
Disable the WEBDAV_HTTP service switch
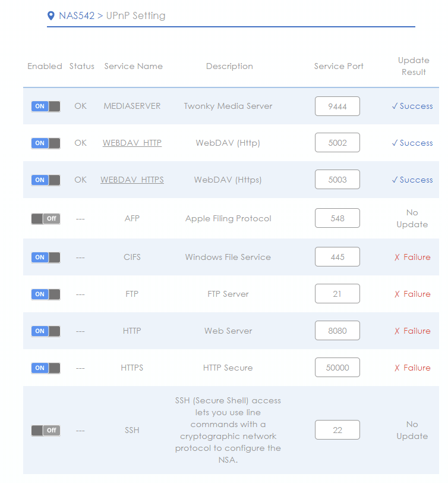46,143
